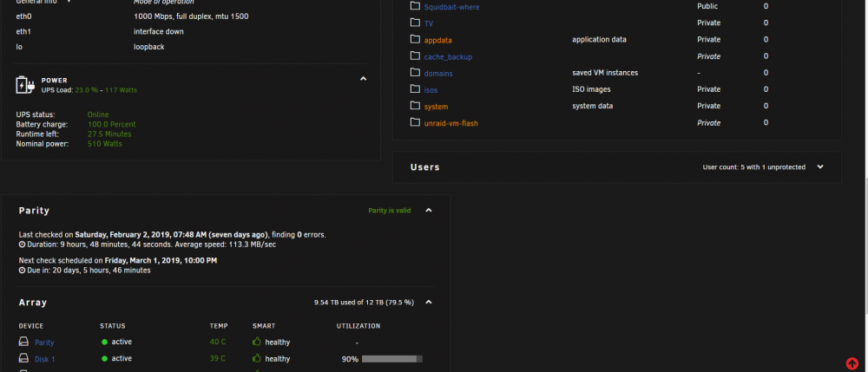The width and height of the screenshot is (868, 372).
Task: Click folder icon beside Squidbait-where
Action: [415, 6]
